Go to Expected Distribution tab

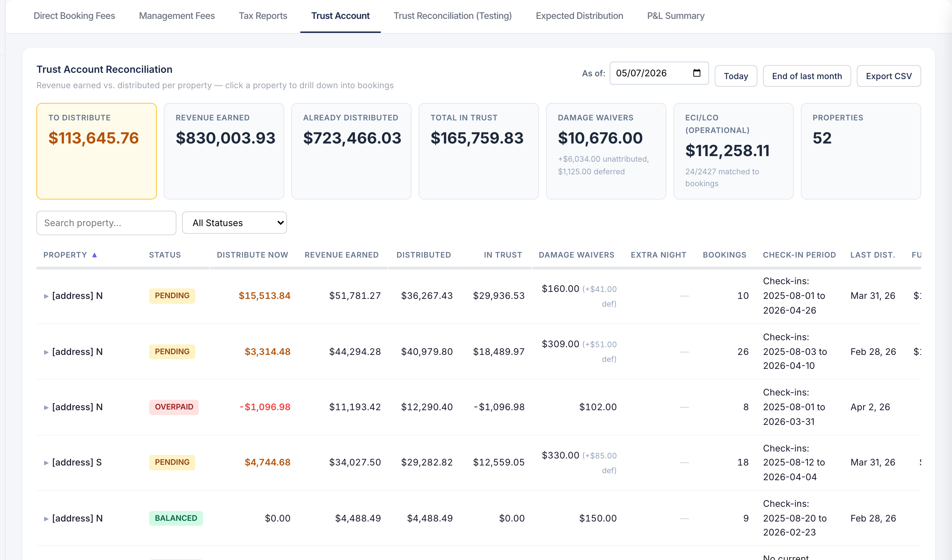click(580, 16)
